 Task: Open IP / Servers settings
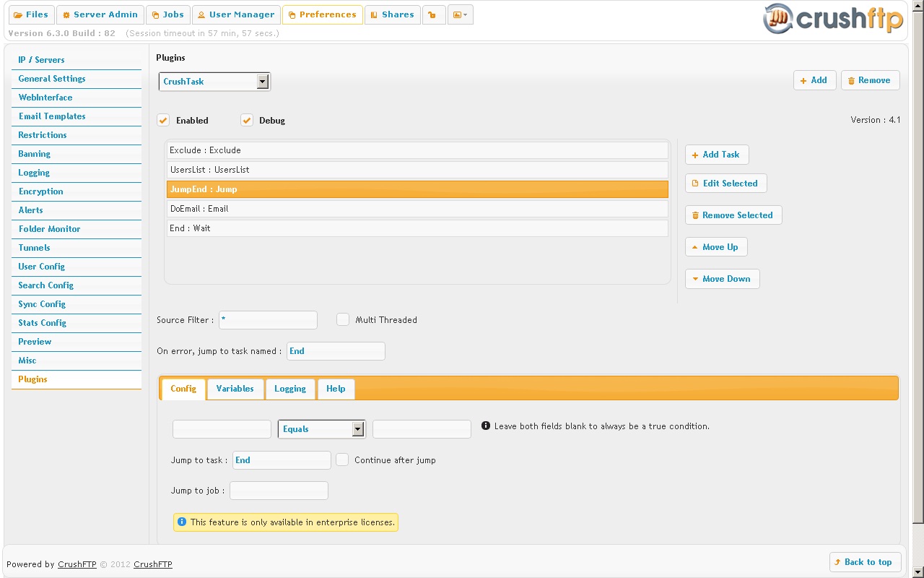coord(77,60)
